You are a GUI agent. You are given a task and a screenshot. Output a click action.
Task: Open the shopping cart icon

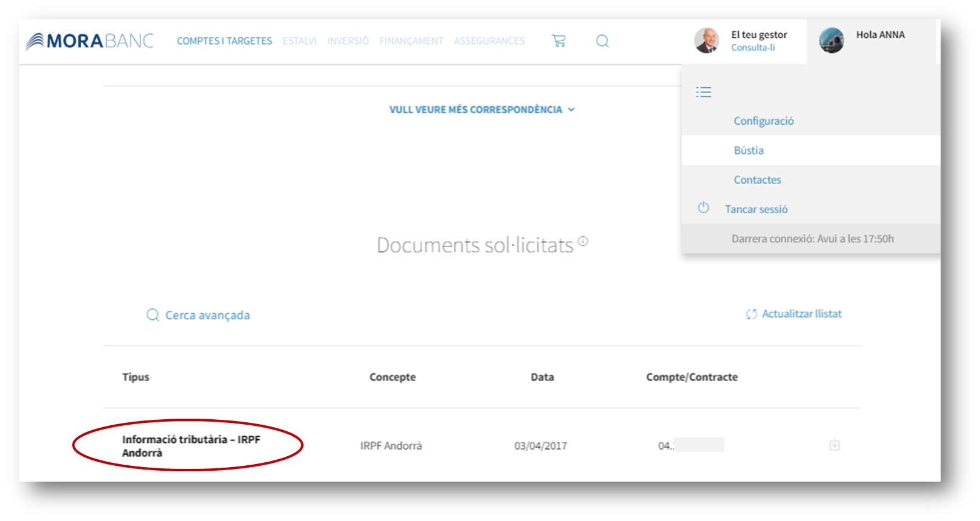pos(559,41)
